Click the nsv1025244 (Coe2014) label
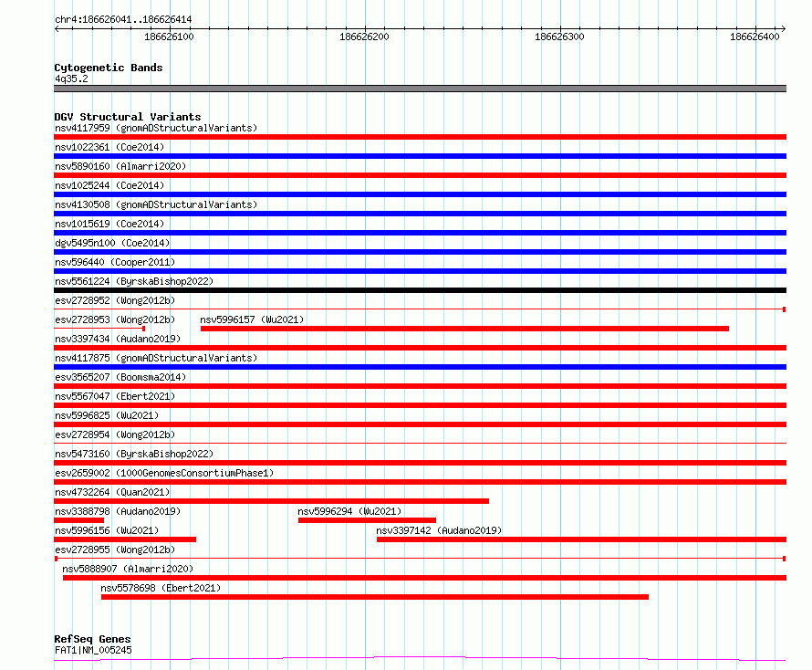 pos(109,185)
